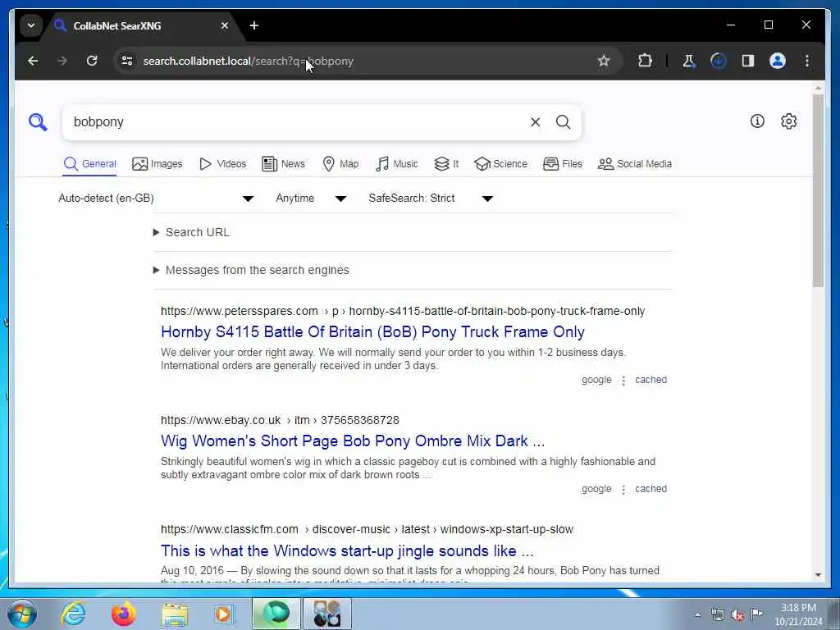Switch to Music category
840x630 pixels.
coord(397,164)
